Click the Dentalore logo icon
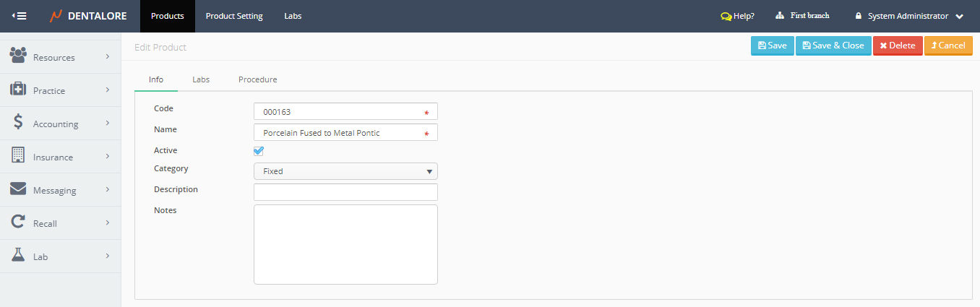Screen dimensions: 980x307 [x=56, y=16]
